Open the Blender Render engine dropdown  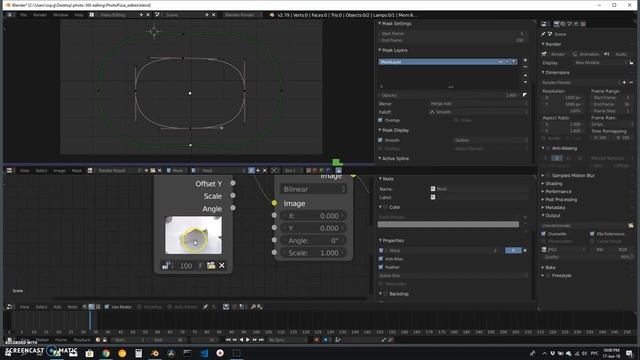tap(242, 15)
